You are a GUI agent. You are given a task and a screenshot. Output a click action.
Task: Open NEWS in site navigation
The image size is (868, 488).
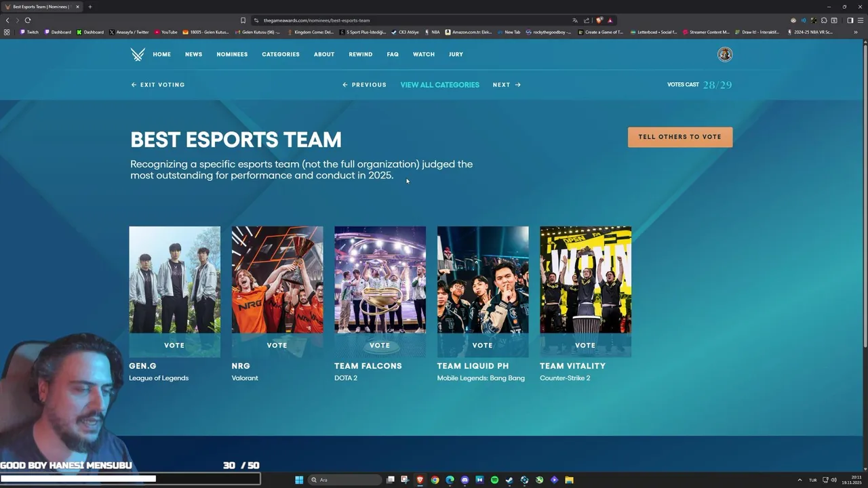[193, 54]
